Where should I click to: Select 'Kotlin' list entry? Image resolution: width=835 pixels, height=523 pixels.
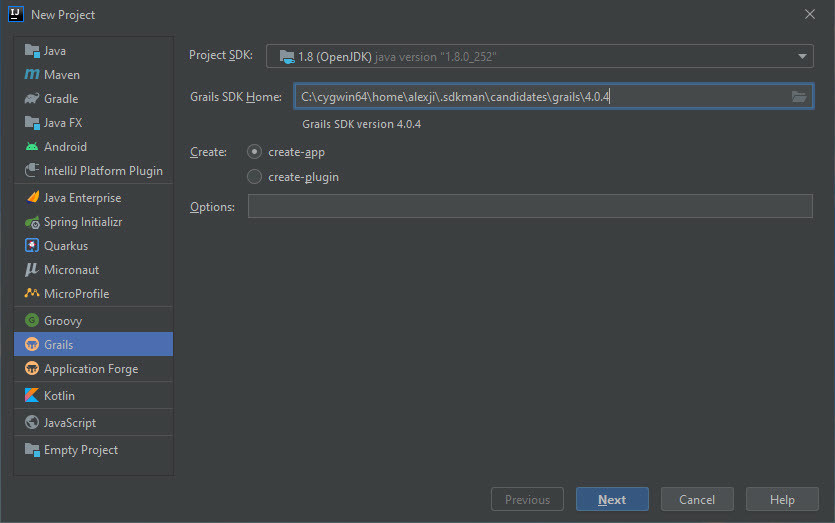pyautogui.click(x=59, y=396)
